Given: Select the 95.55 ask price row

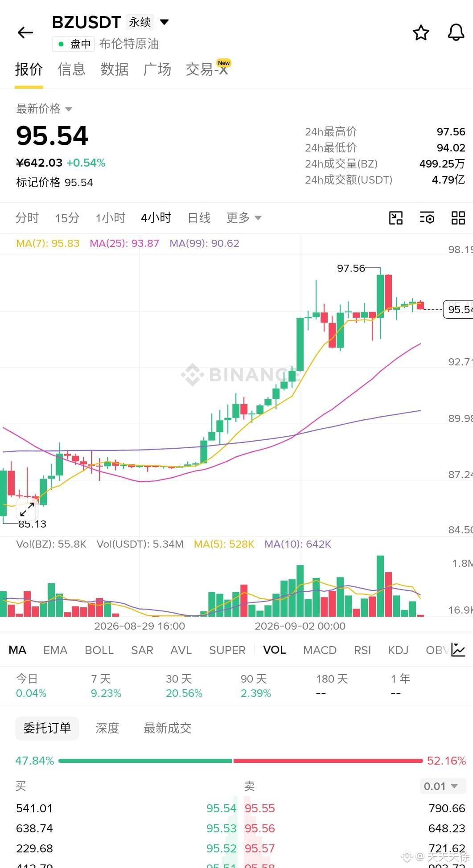Looking at the screenshot, I should [355, 808].
